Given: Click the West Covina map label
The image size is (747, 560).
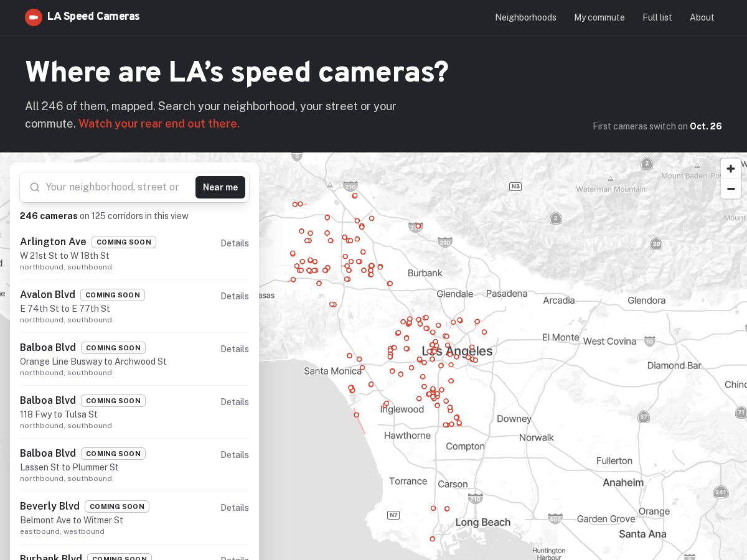Looking at the screenshot, I should click(609, 341).
